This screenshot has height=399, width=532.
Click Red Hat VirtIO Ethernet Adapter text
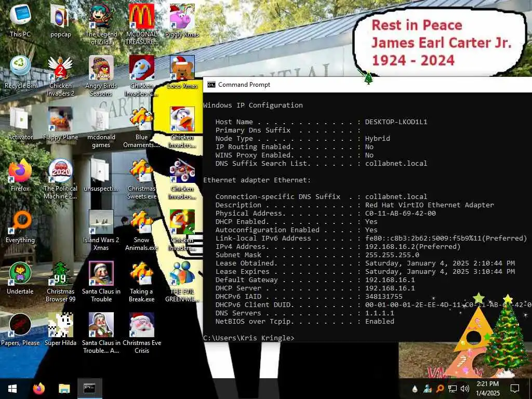coord(430,205)
